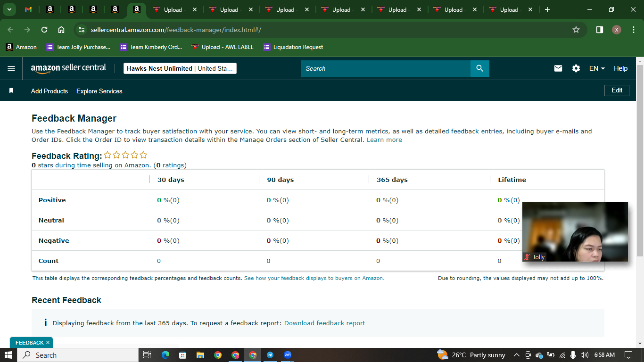Open the Windows notification center icon
The width and height of the screenshot is (644, 362).
[x=628, y=355]
